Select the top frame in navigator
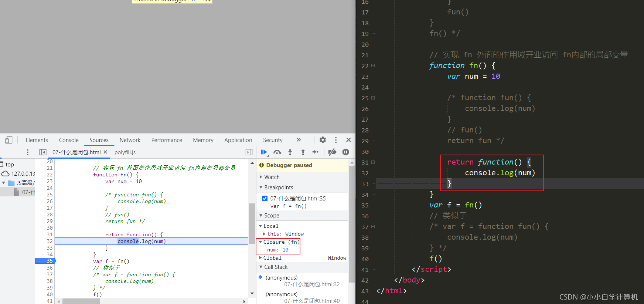Screen dimensions: 644x304 (x=10, y=165)
